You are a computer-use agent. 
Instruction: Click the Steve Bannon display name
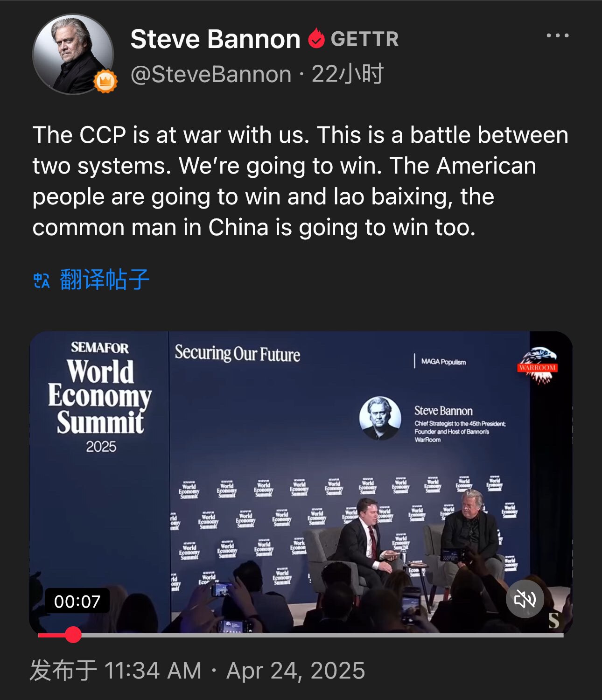pos(215,39)
